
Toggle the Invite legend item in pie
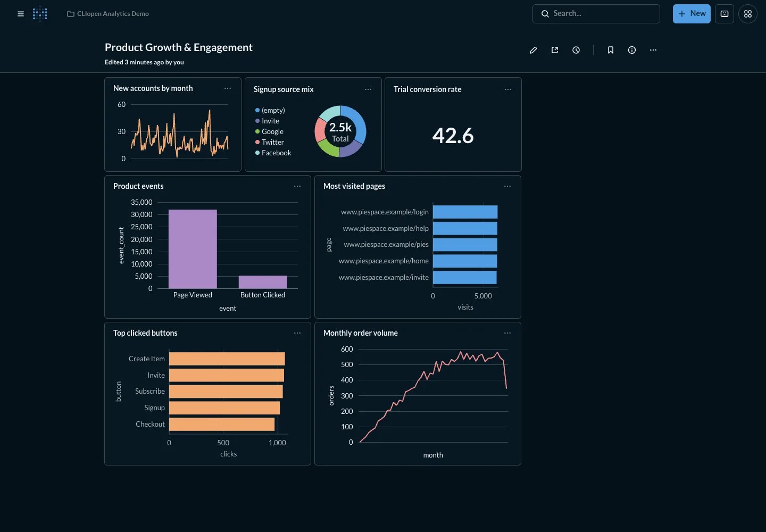tap(267, 121)
